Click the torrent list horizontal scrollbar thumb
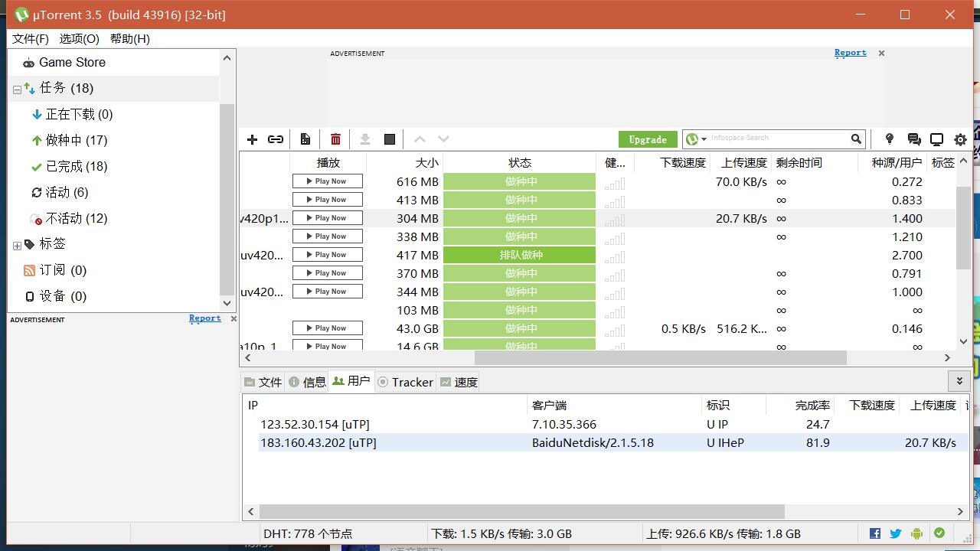 pos(661,357)
